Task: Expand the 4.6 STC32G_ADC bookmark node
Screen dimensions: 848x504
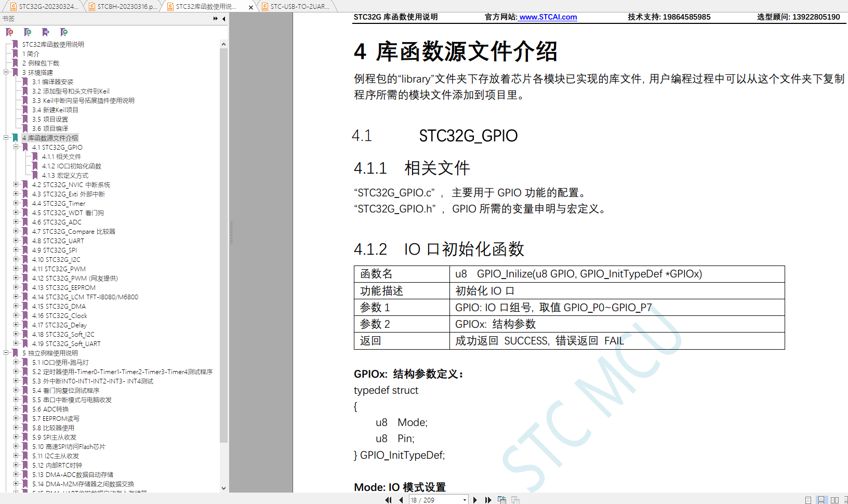Action: (x=16, y=222)
